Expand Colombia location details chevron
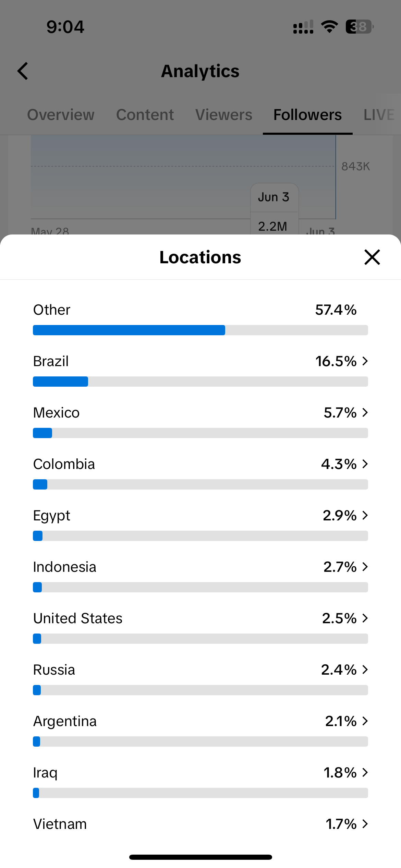The image size is (401, 868). [365, 464]
